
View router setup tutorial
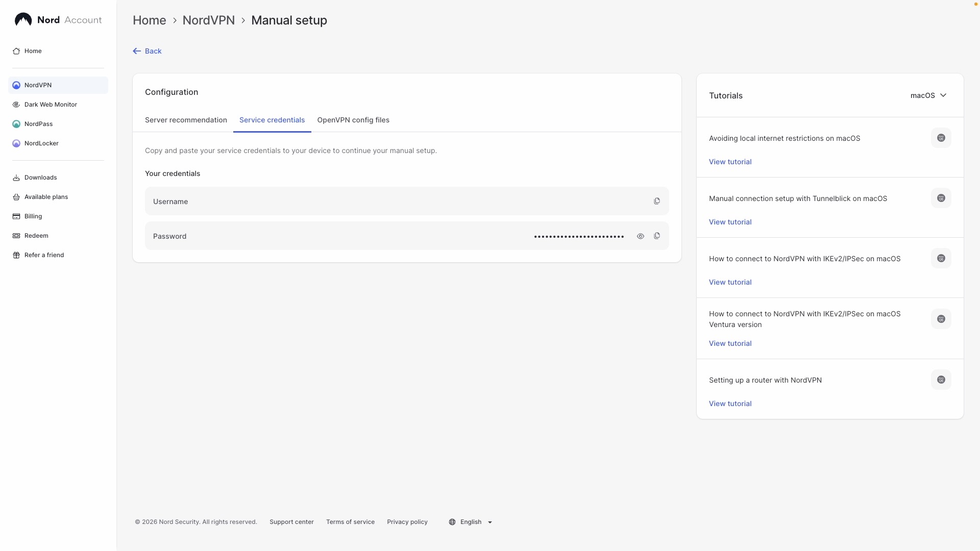click(x=730, y=404)
